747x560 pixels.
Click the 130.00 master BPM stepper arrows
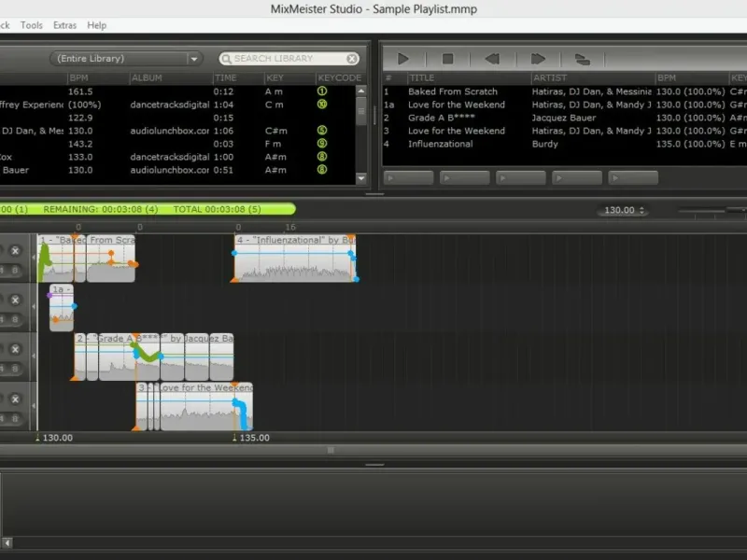pyautogui.click(x=641, y=210)
